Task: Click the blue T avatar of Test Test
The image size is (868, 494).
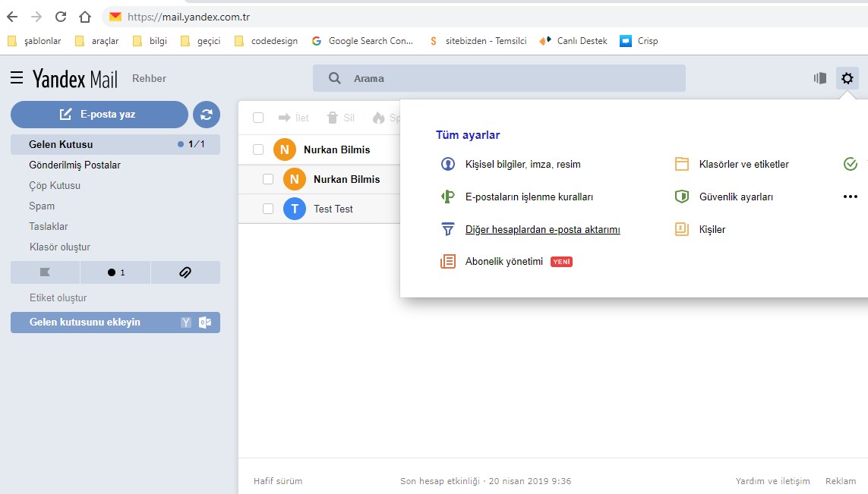Action: point(295,209)
